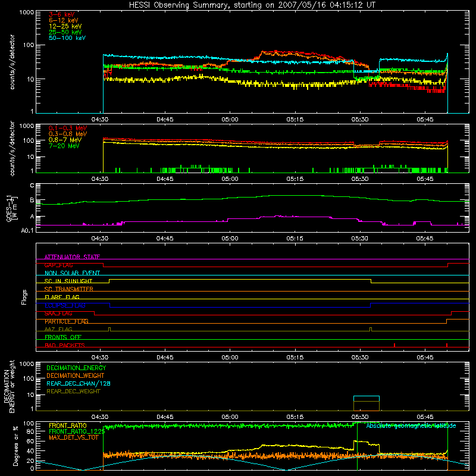Click the 05:30 tick under the Flags panel
The width and height of the screenshot is (476, 476).
coord(360,358)
